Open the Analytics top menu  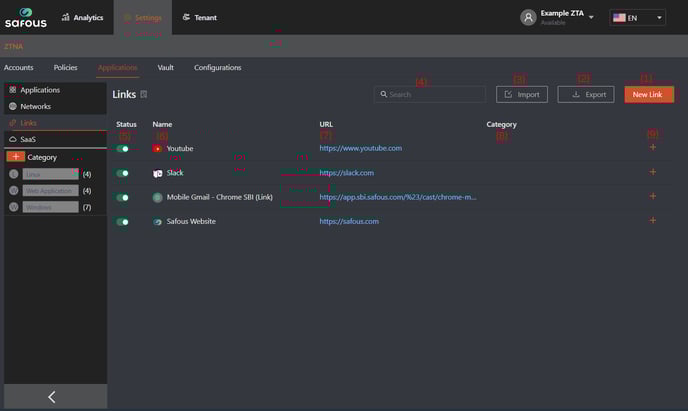[82, 17]
